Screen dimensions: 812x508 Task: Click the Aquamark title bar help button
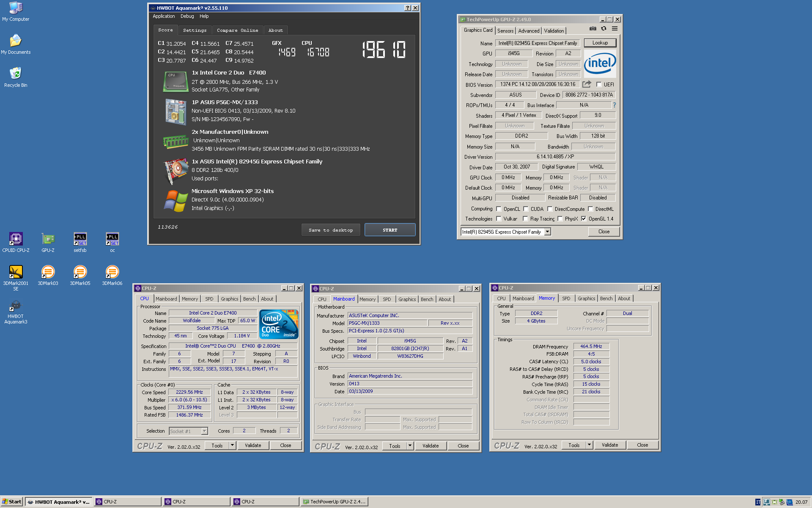[407, 8]
